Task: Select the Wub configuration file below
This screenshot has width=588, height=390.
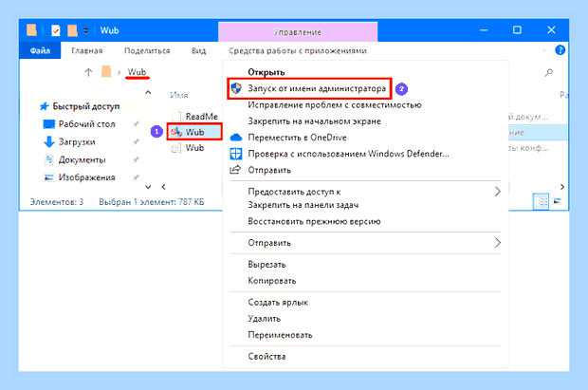Action: pos(188,148)
